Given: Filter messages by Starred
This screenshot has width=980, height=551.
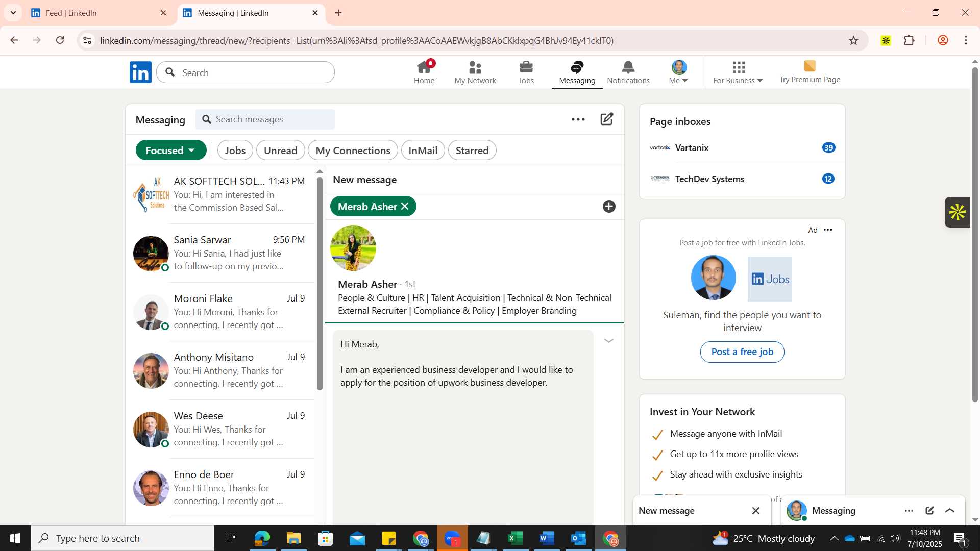Looking at the screenshot, I should tap(472, 151).
